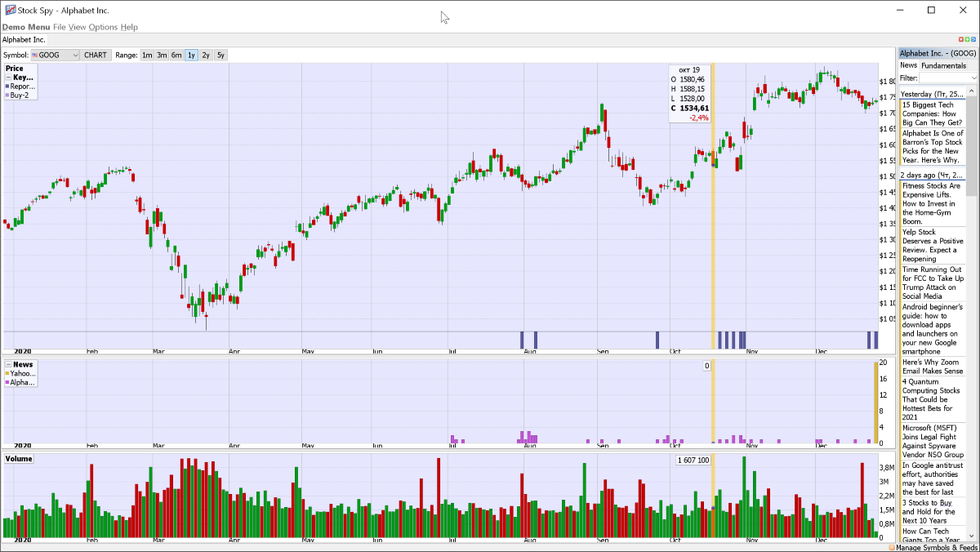
Task: Open 'In Google antitrust effort' news item
Action: [933, 479]
